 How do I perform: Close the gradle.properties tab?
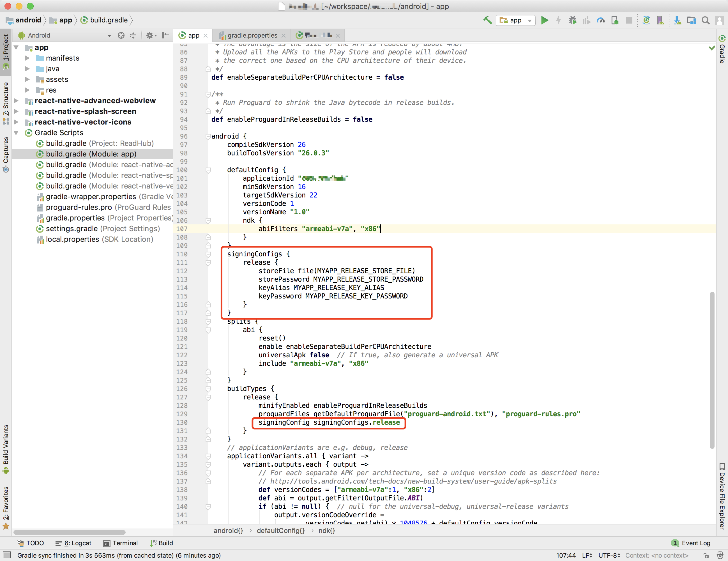click(283, 35)
